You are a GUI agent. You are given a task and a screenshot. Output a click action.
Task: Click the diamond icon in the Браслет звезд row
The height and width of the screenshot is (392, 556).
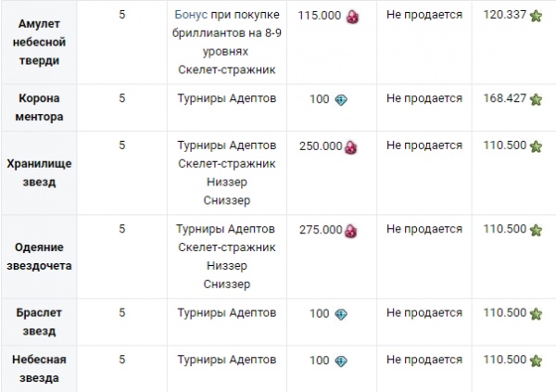pos(341,314)
